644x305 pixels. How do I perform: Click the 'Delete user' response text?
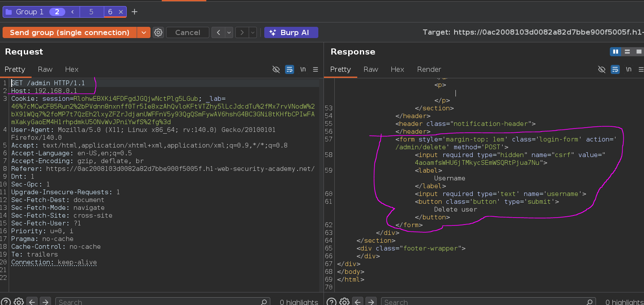click(455, 209)
